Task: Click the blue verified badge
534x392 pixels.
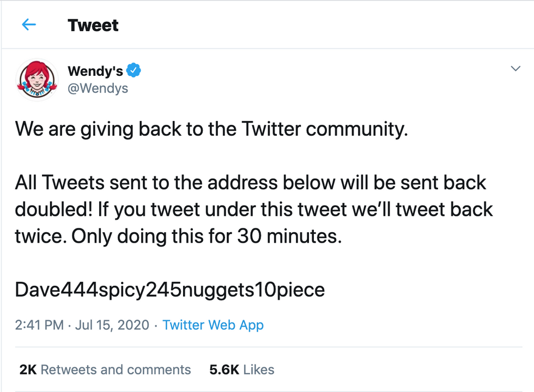Action: pyautogui.click(x=134, y=70)
